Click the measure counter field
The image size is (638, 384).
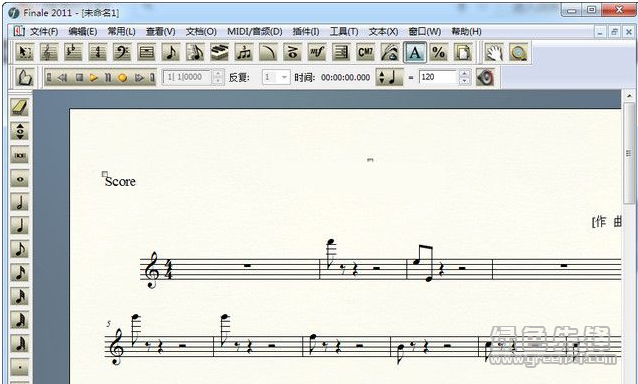click(188, 77)
